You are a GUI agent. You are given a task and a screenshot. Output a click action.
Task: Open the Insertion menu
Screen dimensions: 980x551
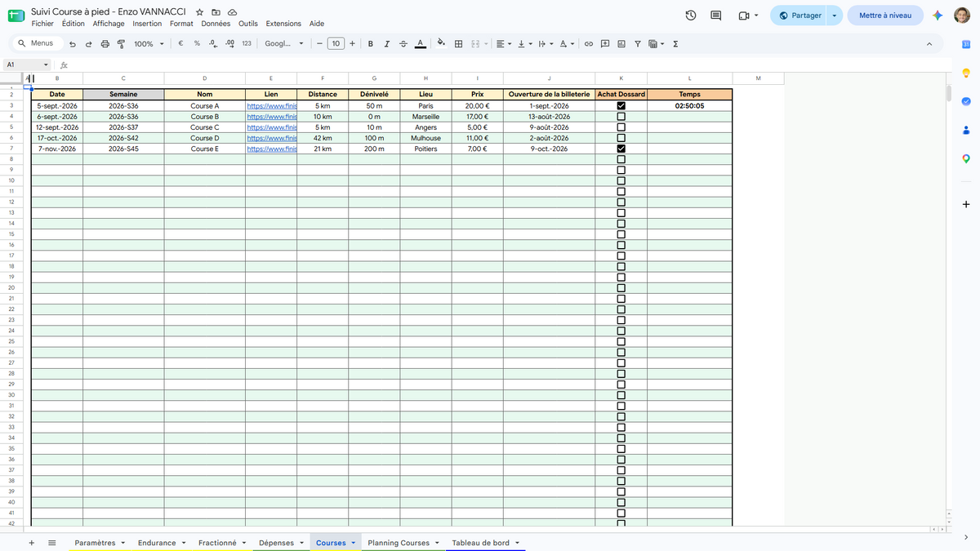(x=147, y=24)
